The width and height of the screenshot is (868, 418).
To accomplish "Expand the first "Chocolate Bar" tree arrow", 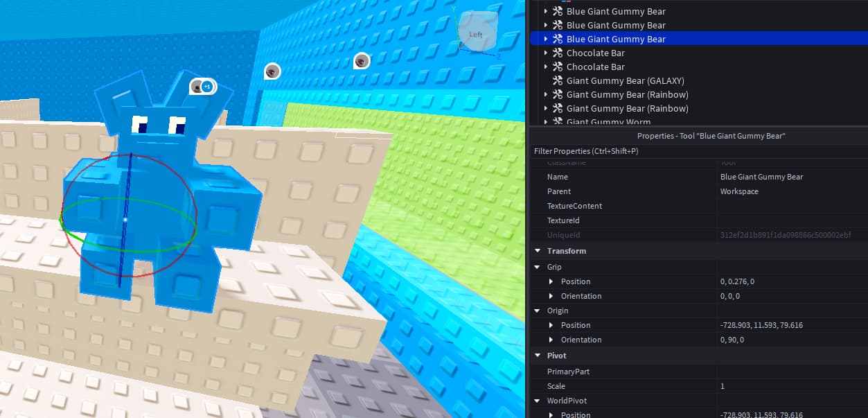I will 544,53.
